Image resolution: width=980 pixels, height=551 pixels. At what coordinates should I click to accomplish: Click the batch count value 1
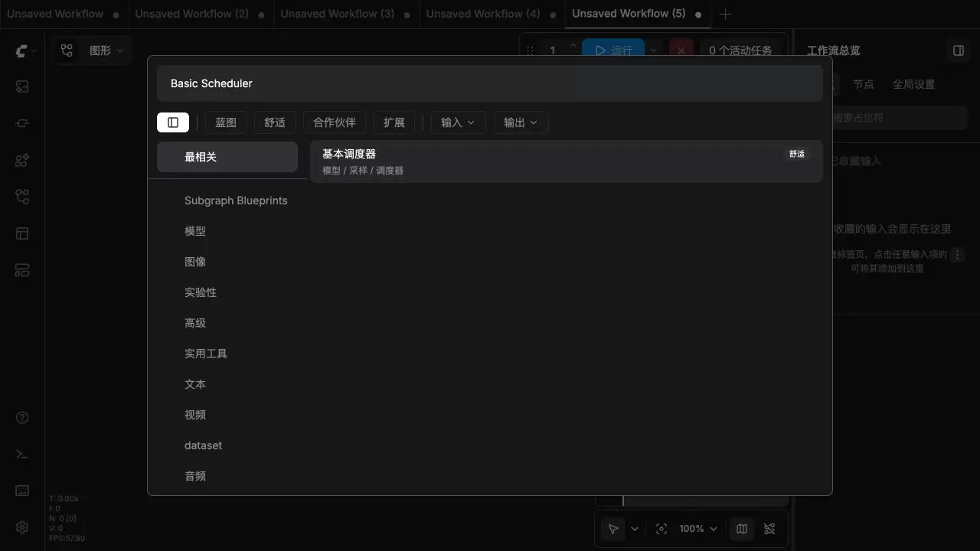coord(552,51)
